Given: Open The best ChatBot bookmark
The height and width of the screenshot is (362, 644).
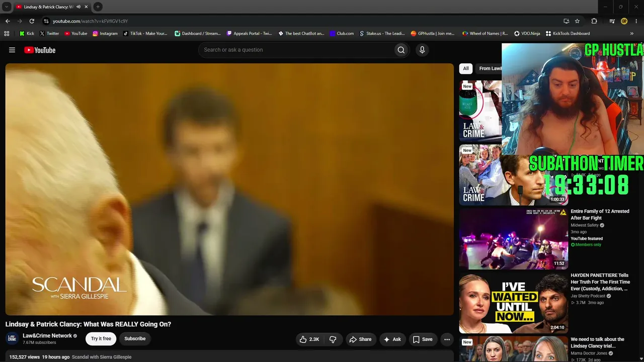Looking at the screenshot, I should tap(301, 34).
